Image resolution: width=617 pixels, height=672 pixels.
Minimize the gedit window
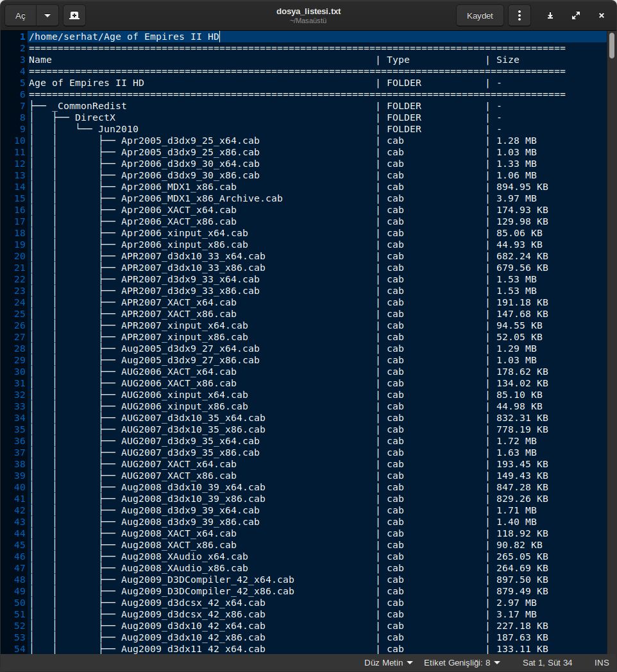[x=550, y=15]
